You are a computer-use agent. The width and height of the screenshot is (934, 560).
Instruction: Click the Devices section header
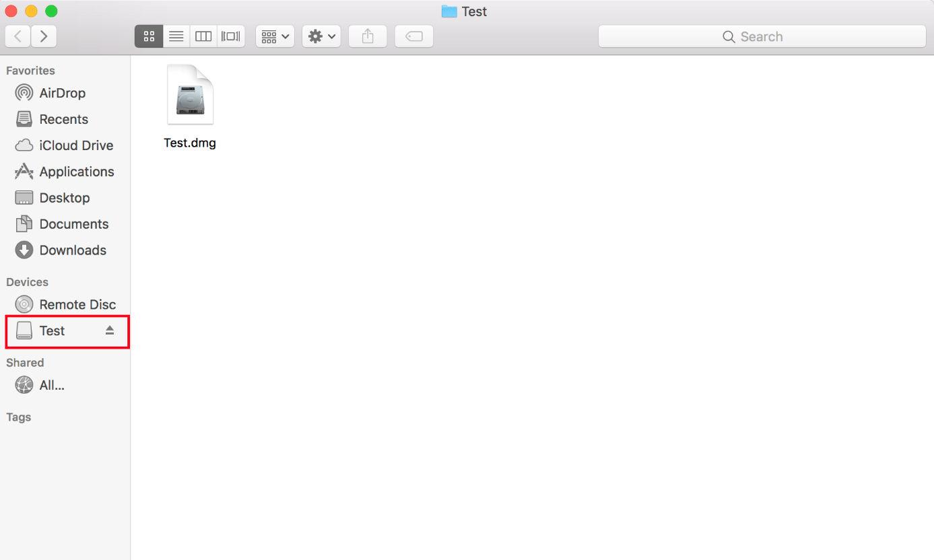pos(27,282)
